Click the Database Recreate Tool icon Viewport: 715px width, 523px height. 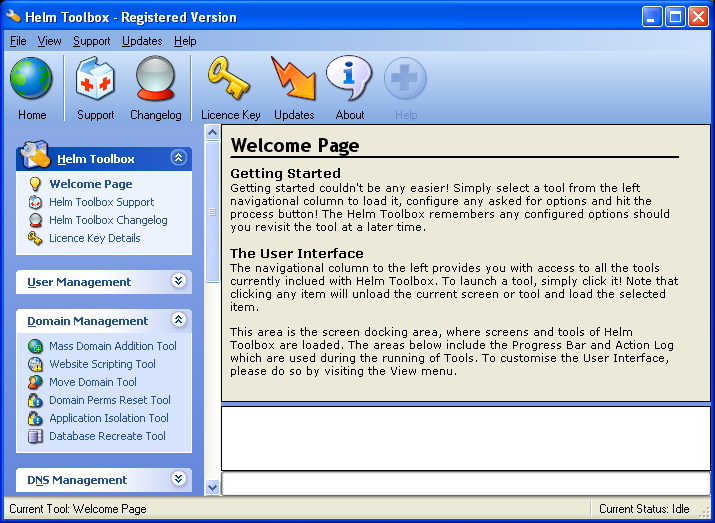coord(35,436)
